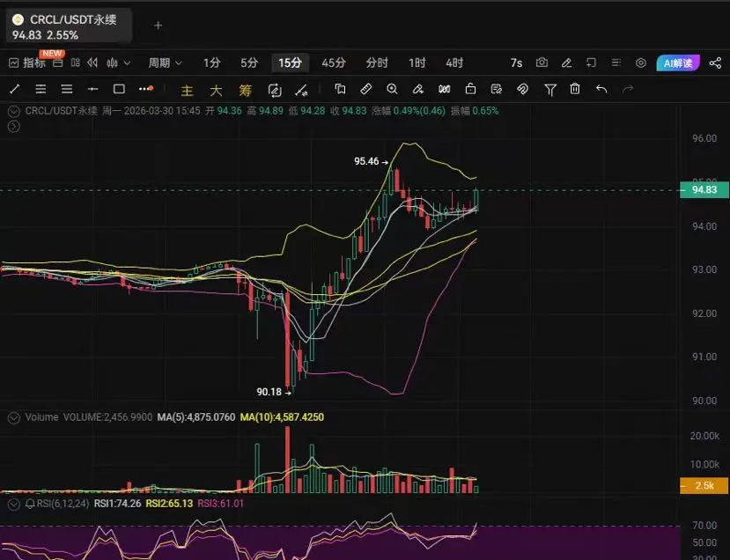Toggle the lock drawings icon
The width and height of the screenshot is (730, 560).
pos(470,88)
